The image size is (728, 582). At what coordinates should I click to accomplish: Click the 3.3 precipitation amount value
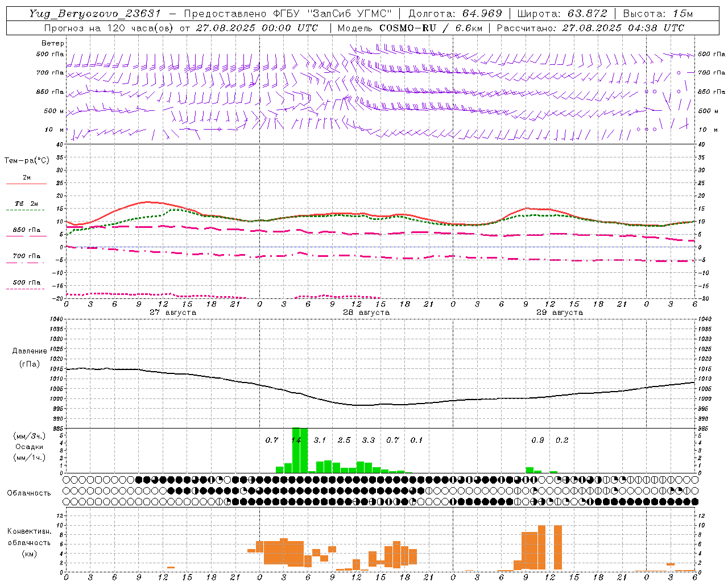[369, 440]
